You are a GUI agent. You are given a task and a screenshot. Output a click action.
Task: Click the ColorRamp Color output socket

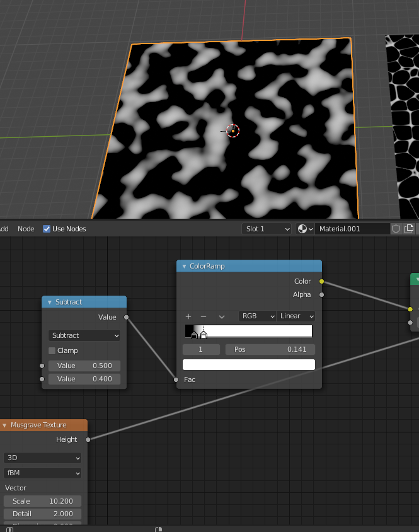[x=321, y=281]
